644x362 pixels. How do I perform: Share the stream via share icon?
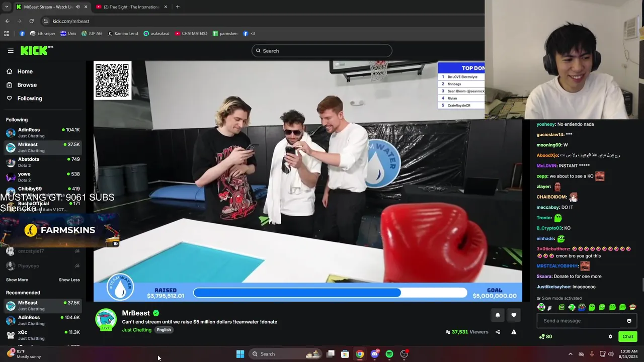[498, 332]
